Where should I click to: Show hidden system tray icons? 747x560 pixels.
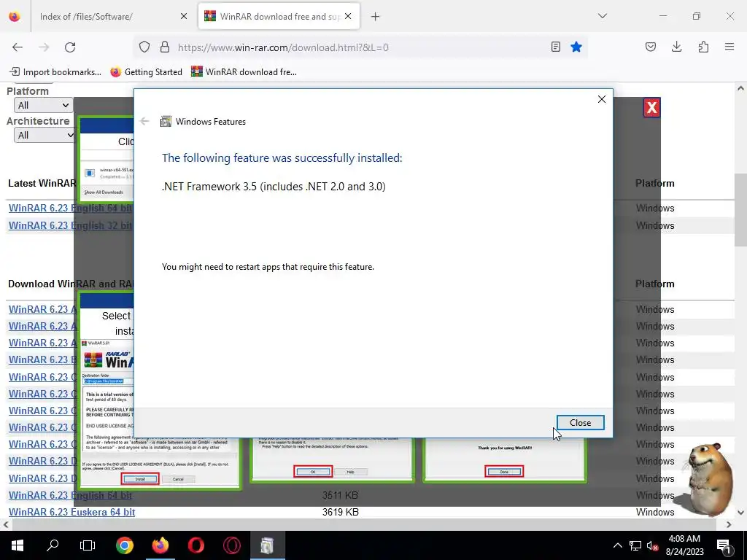coord(617,545)
